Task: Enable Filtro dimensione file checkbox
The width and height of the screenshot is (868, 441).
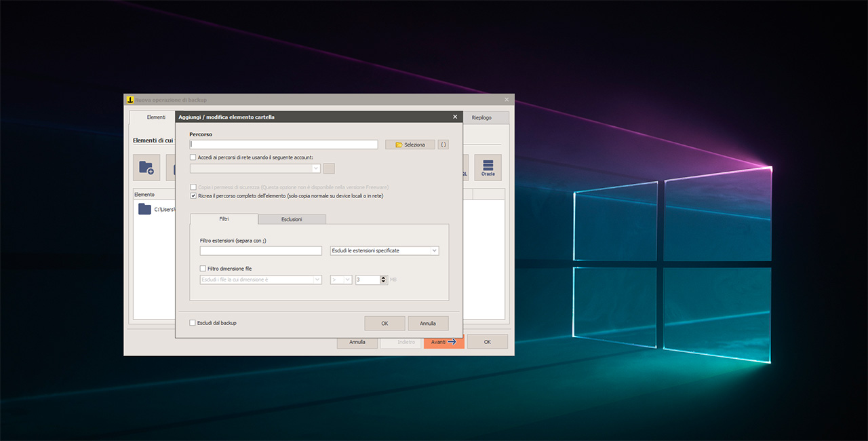Action: [x=203, y=269]
